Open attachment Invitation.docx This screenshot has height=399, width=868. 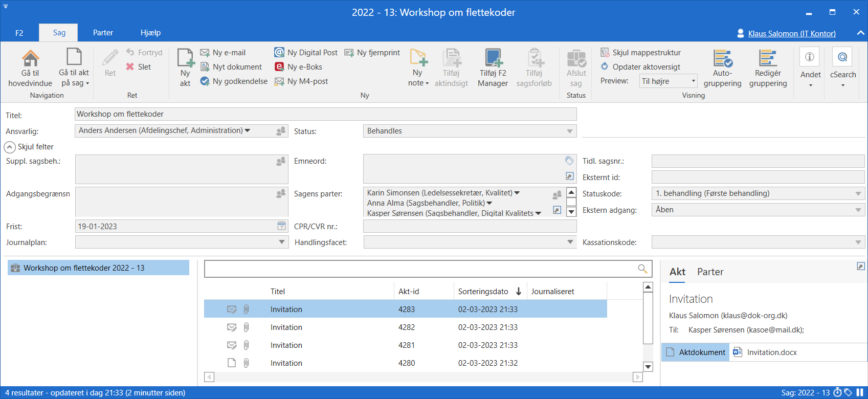[765, 352]
